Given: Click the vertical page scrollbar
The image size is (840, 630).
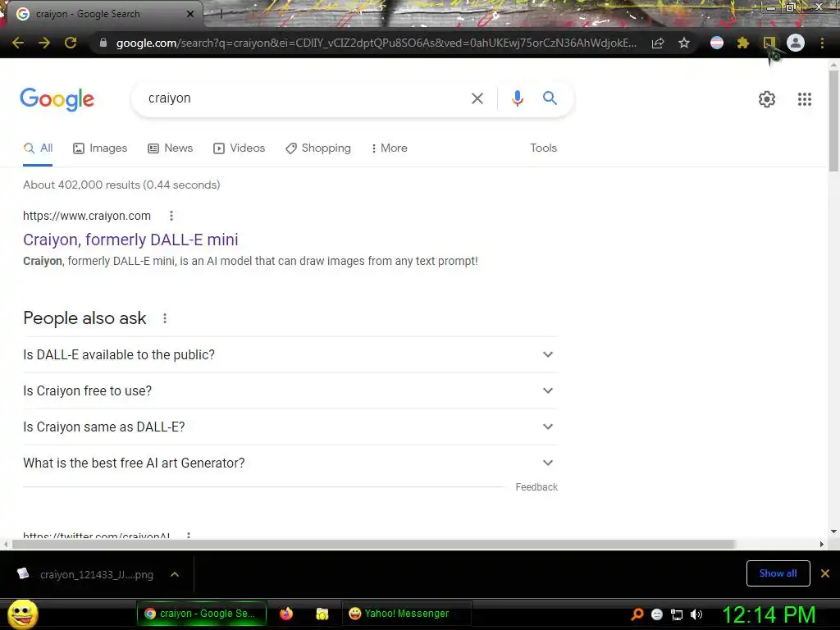Looking at the screenshot, I should click(833, 121).
